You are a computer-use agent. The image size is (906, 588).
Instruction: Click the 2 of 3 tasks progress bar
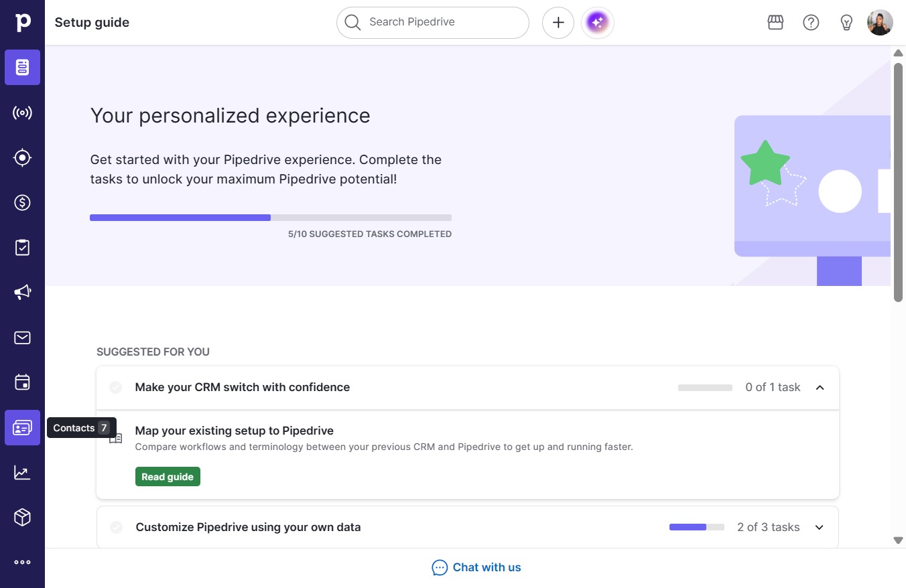[697, 527]
